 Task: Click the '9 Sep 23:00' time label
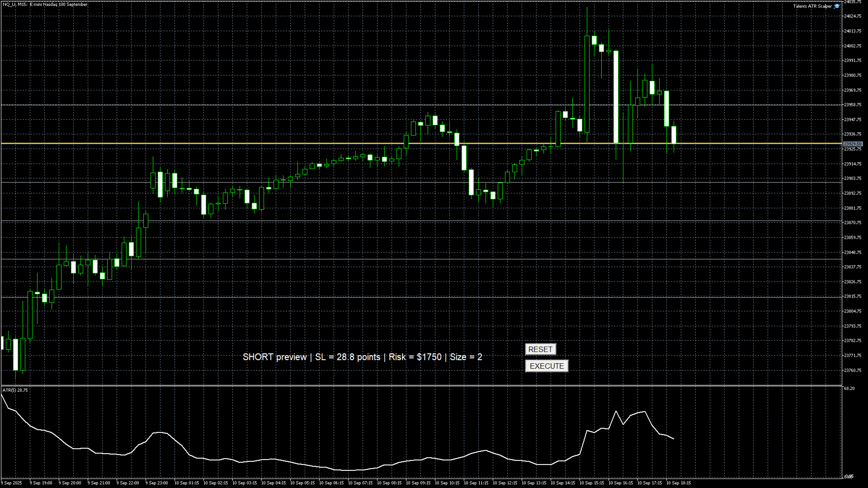pos(156,483)
